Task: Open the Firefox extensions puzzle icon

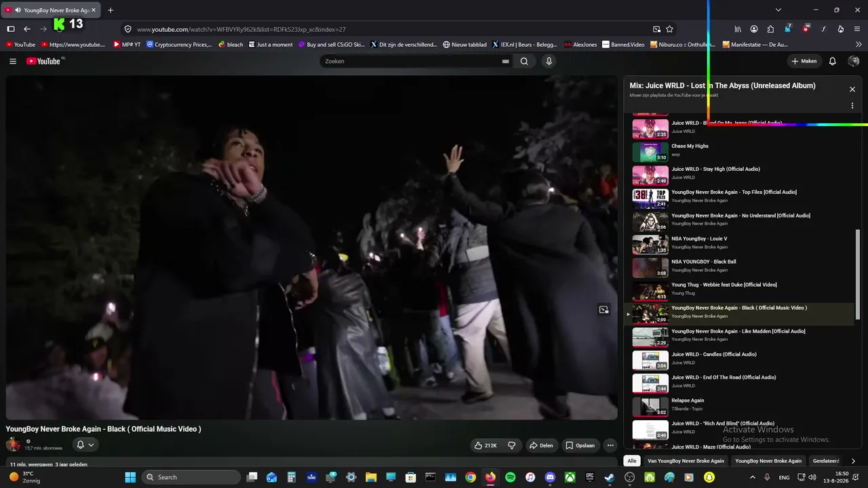Action: (770, 29)
